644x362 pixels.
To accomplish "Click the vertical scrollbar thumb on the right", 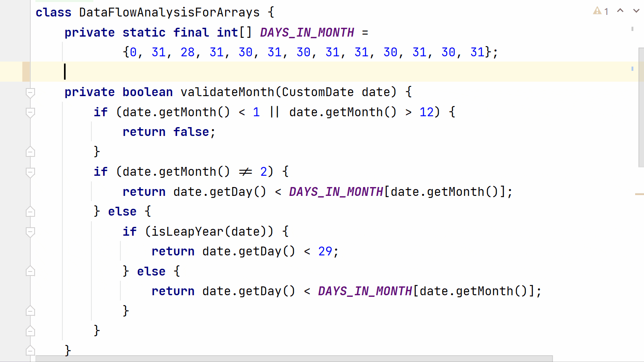I will click(x=641, y=107).
